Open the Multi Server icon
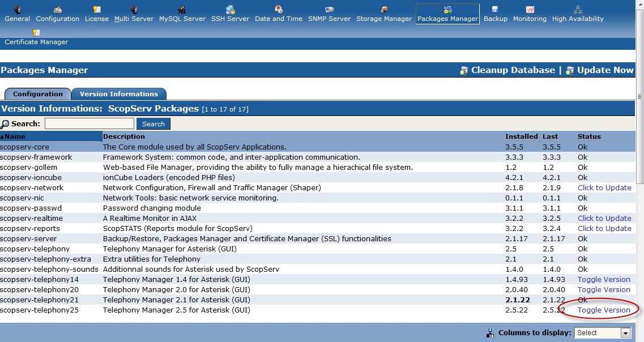 pos(134,9)
